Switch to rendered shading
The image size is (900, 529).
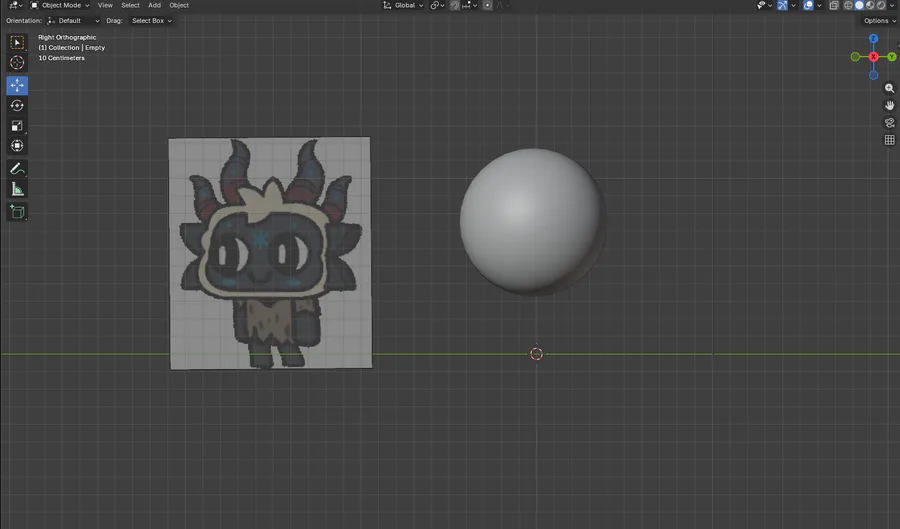tap(881, 5)
